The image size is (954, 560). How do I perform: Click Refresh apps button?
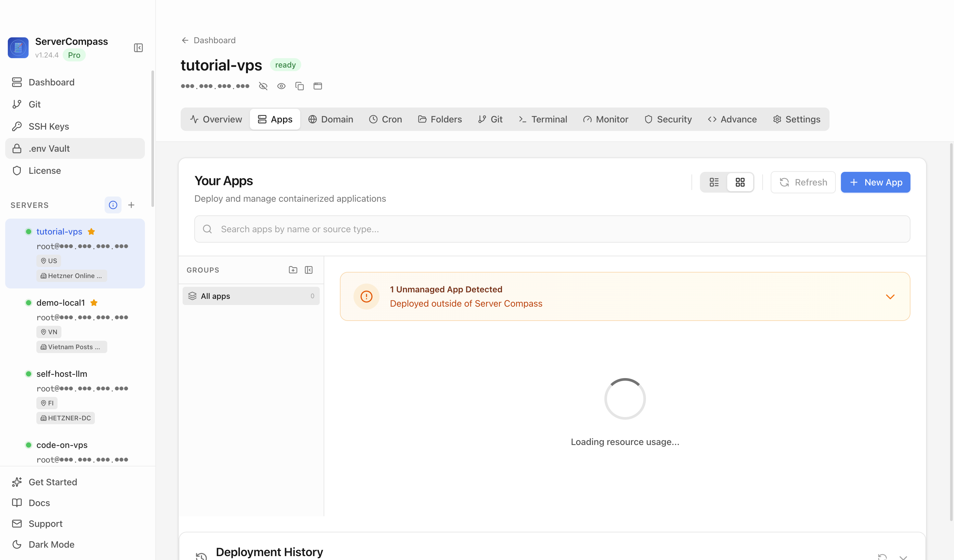tap(803, 182)
